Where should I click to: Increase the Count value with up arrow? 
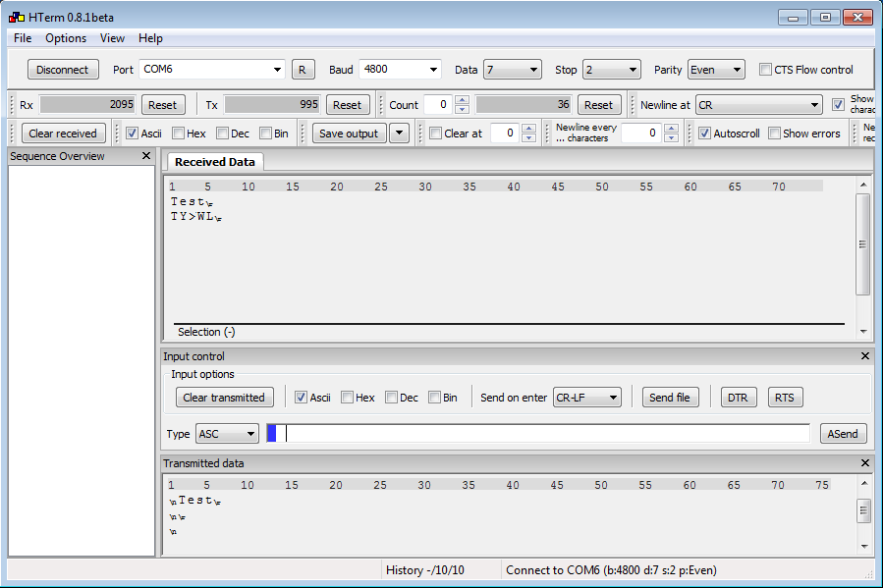click(x=462, y=100)
